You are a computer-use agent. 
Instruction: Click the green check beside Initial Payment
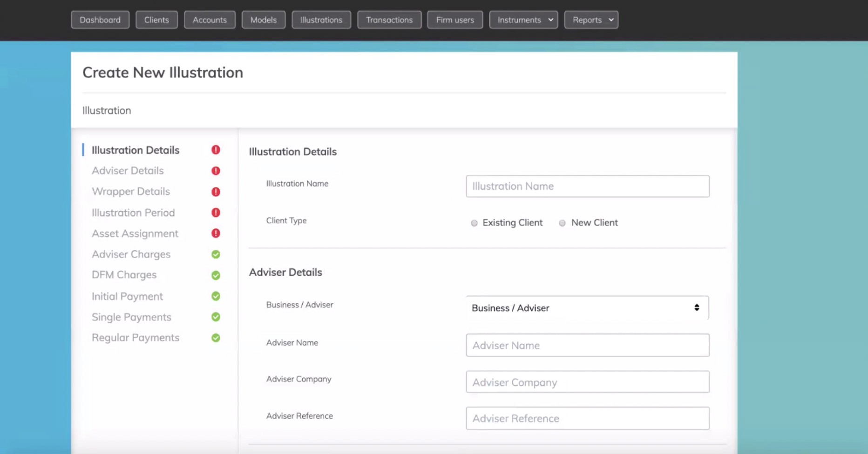coord(216,296)
